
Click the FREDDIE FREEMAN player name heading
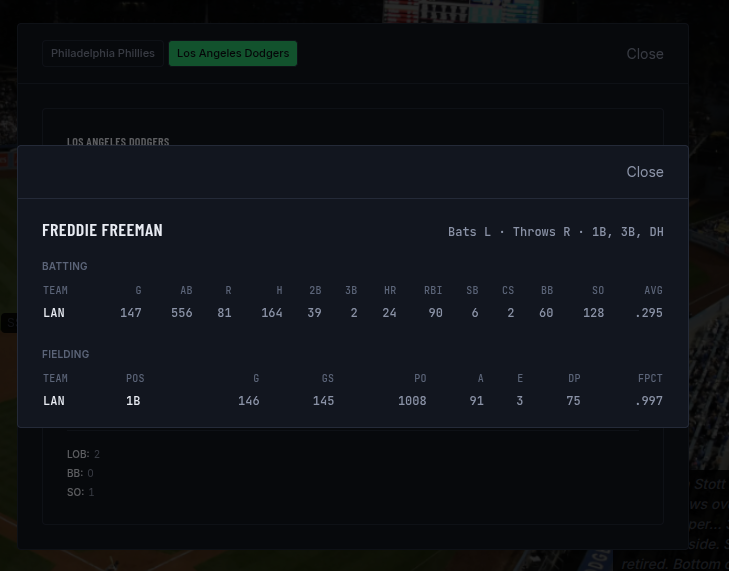click(x=102, y=230)
